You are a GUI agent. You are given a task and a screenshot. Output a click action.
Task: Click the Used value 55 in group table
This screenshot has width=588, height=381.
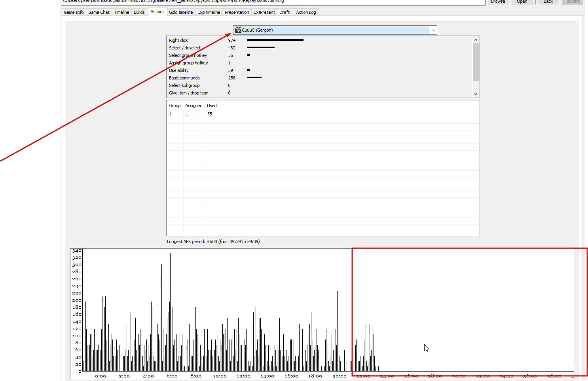click(210, 114)
